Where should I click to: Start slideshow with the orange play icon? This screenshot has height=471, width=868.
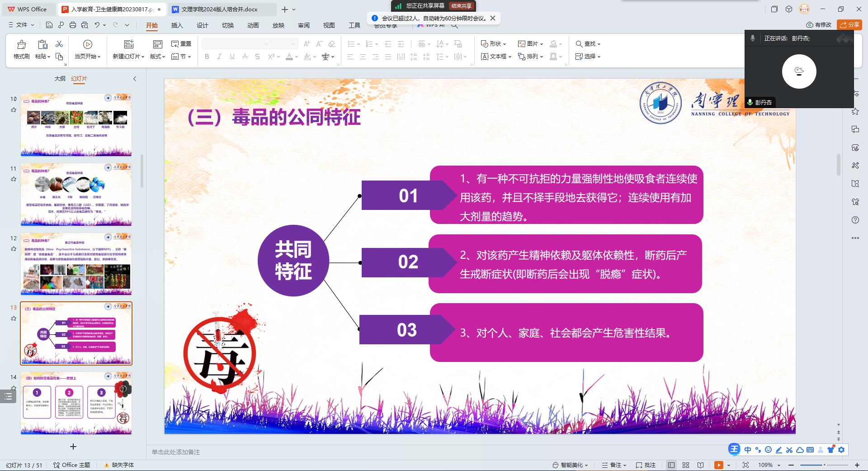point(718,465)
